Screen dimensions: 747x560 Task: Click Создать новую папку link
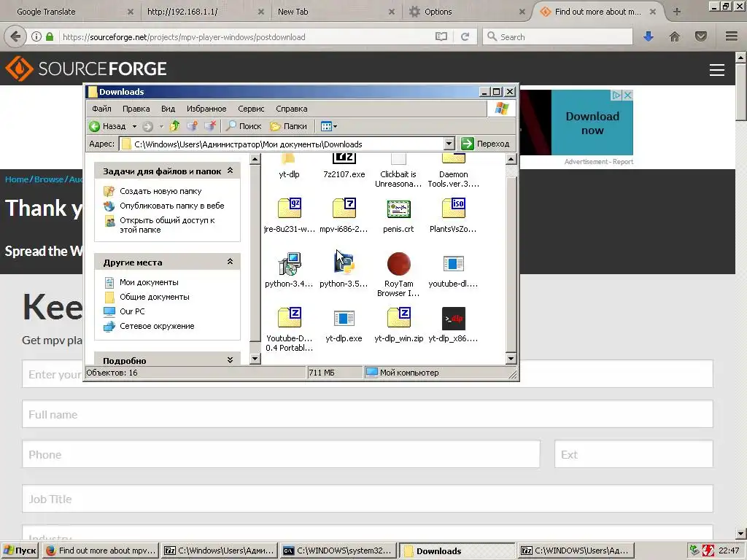160,191
